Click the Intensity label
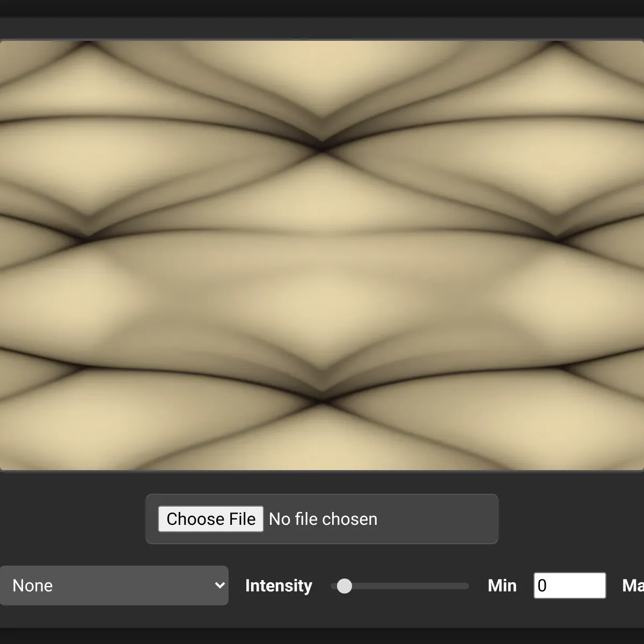The width and height of the screenshot is (644, 644). (x=279, y=586)
